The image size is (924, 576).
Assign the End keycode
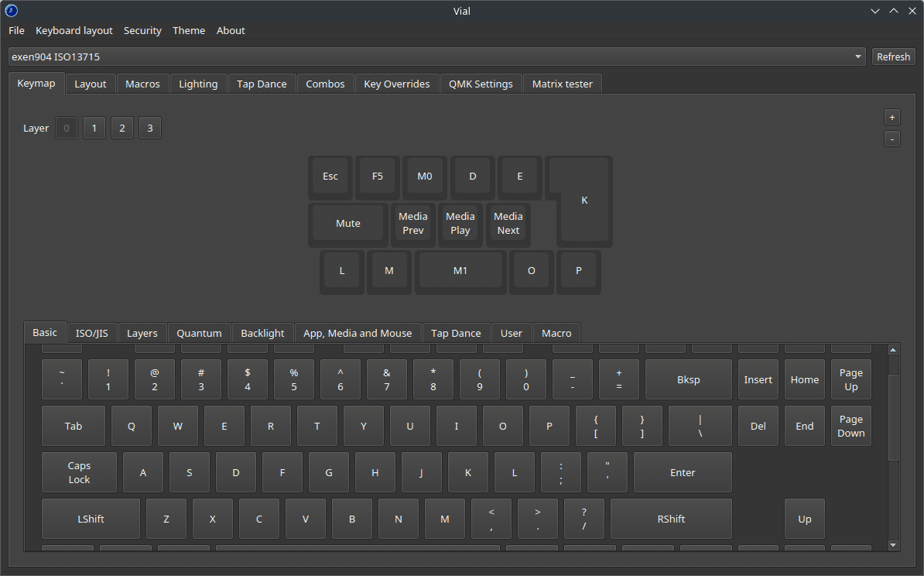[x=804, y=426]
